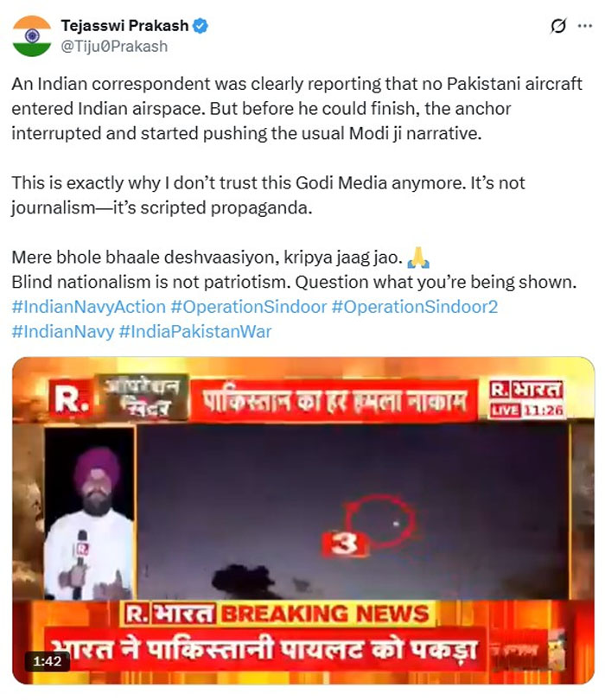The height and width of the screenshot is (700, 605).
Task: Open the #OperationSindoor hashtag
Action: tap(249, 307)
